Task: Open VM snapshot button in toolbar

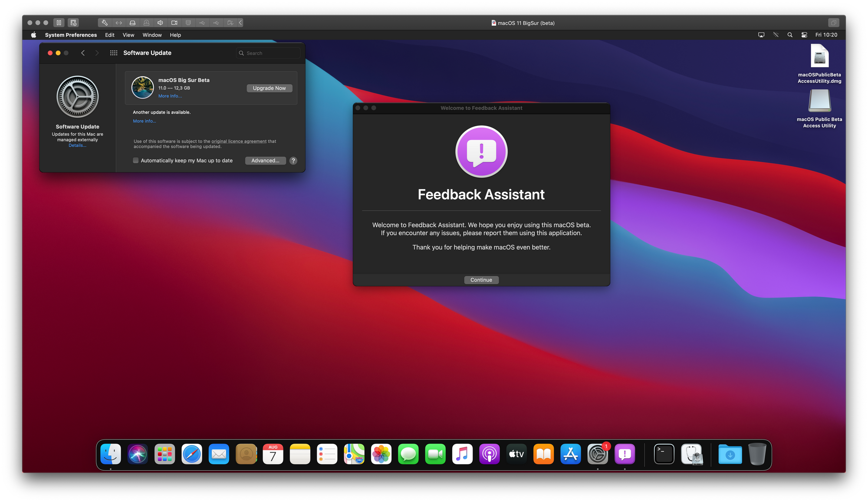Action: point(73,23)
